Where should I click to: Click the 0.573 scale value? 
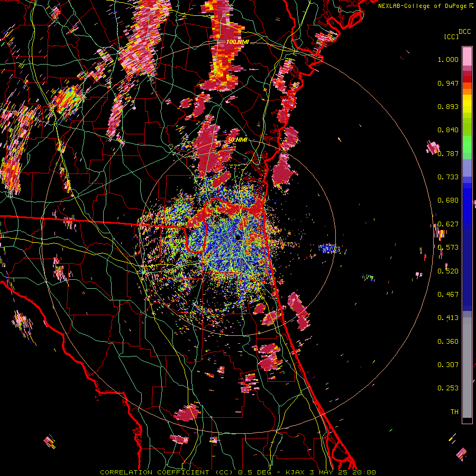(448, 248)
